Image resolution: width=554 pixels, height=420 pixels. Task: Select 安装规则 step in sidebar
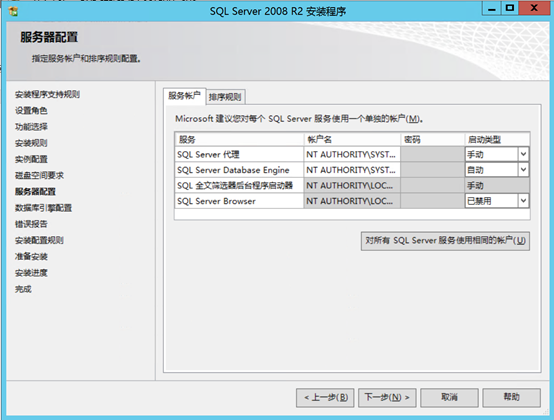(x=31, y=143)
